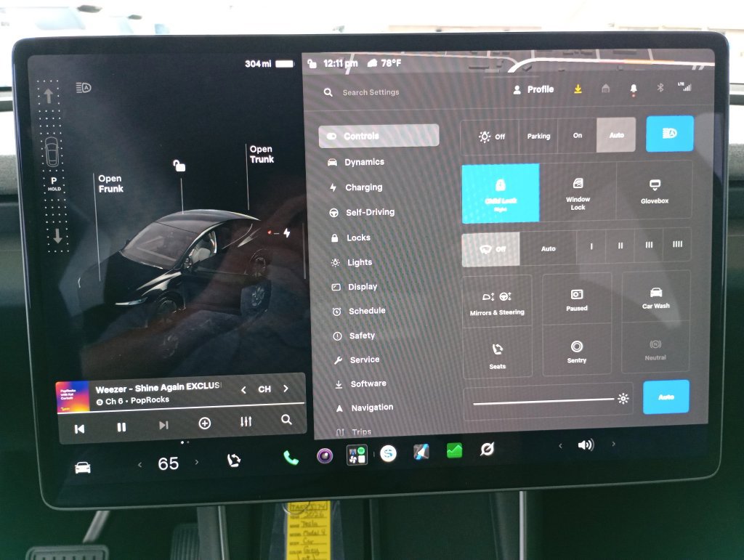The width and height of the screenshot is (744, 560).
Task: Click the Search Settings field
Action: click(x=371, y=92)
